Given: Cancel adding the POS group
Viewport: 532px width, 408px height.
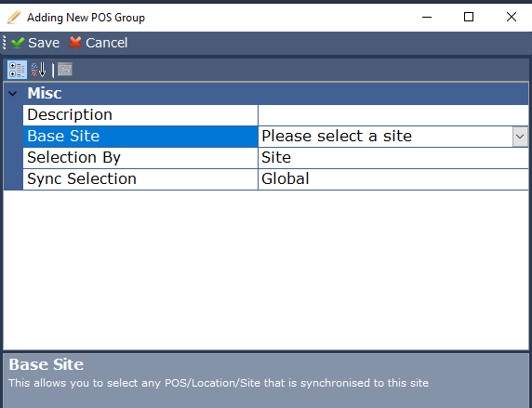Looking at the screenshot, I should (99, 43).
